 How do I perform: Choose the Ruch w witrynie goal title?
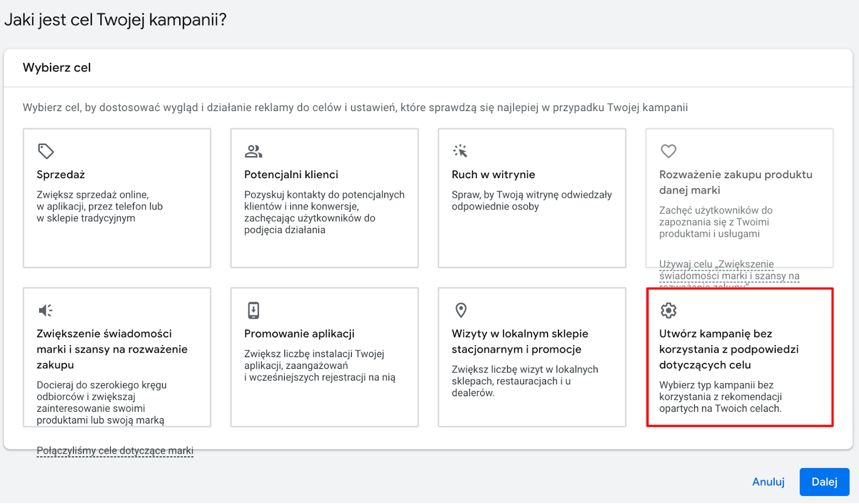[493, 174]
